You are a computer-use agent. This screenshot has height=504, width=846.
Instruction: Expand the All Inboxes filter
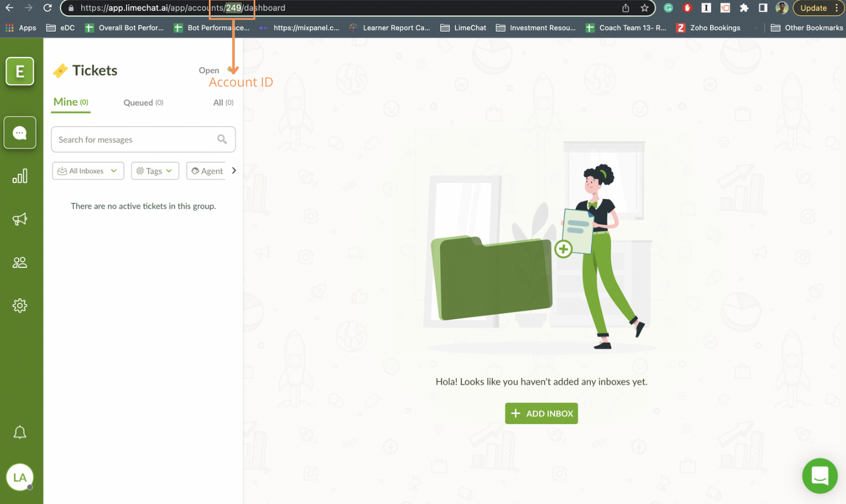[88, 171]
